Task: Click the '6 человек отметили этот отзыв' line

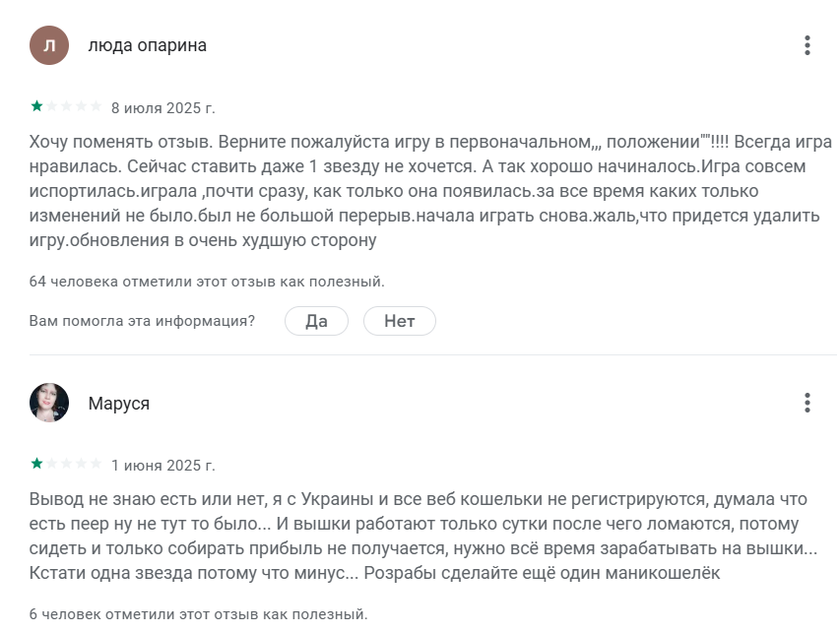Action: 198,614
